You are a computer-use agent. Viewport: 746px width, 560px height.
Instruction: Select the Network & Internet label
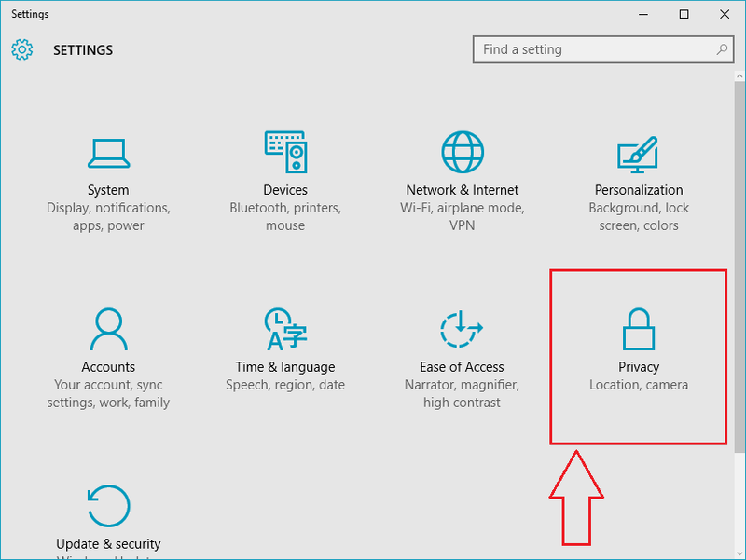[x=463, y=190]
